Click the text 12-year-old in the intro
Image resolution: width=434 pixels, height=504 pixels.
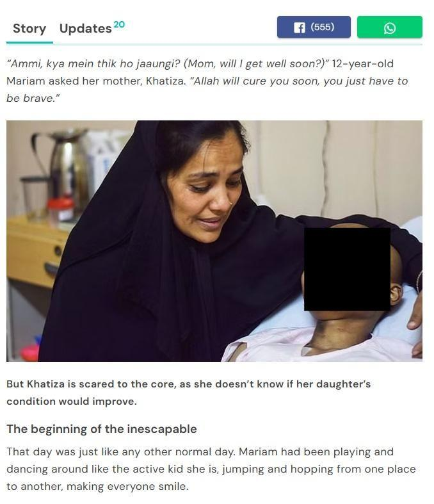pos(363,63)
